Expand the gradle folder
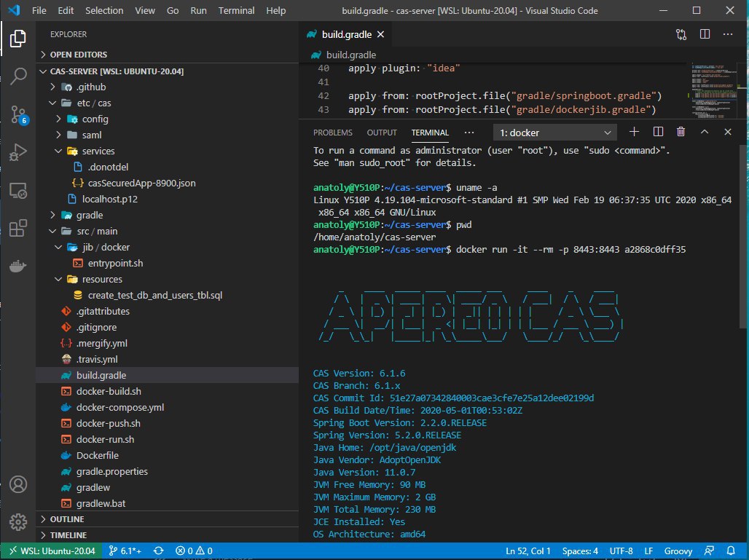 coord(167,216)
